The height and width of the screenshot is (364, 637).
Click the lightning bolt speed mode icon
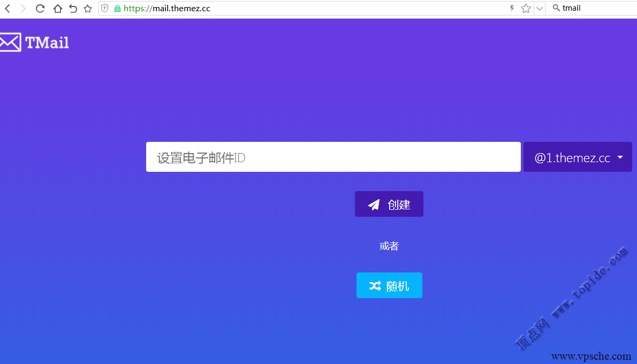click(512, 8)
